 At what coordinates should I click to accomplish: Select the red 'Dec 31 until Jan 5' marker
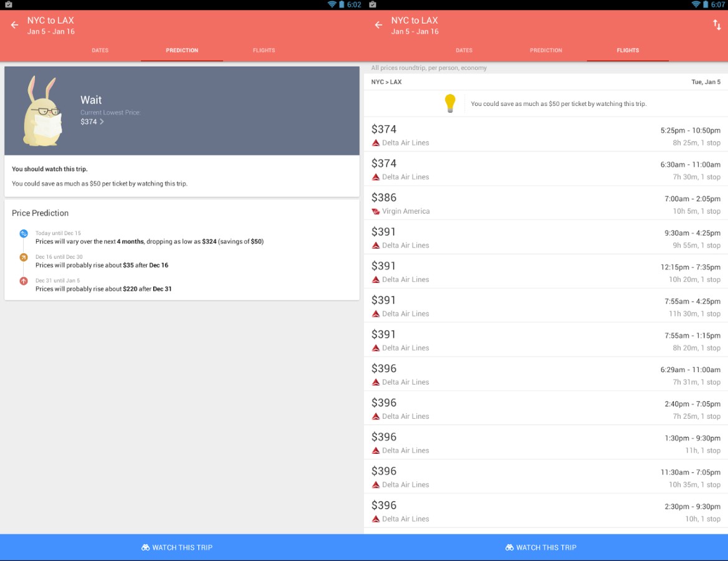[24, 281]
